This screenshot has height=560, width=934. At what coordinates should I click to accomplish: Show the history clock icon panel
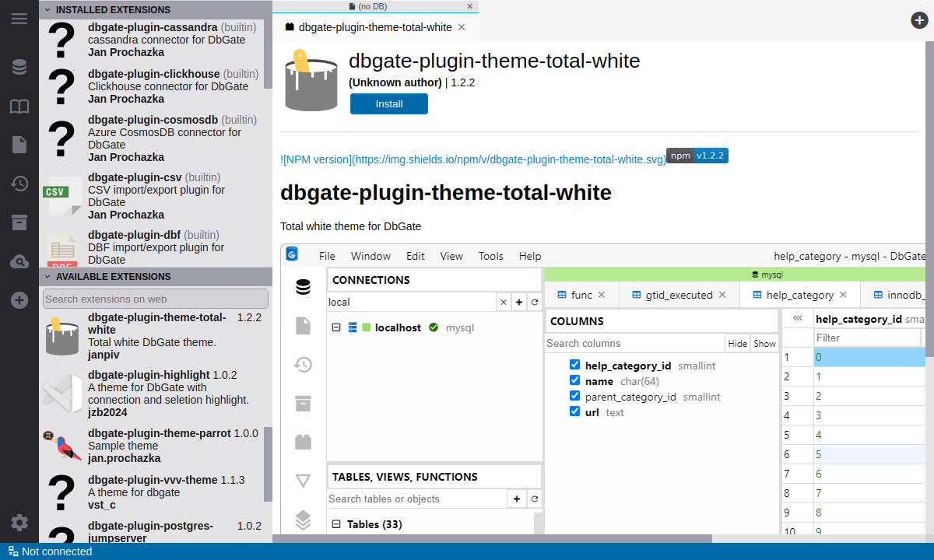click(19, 184)
